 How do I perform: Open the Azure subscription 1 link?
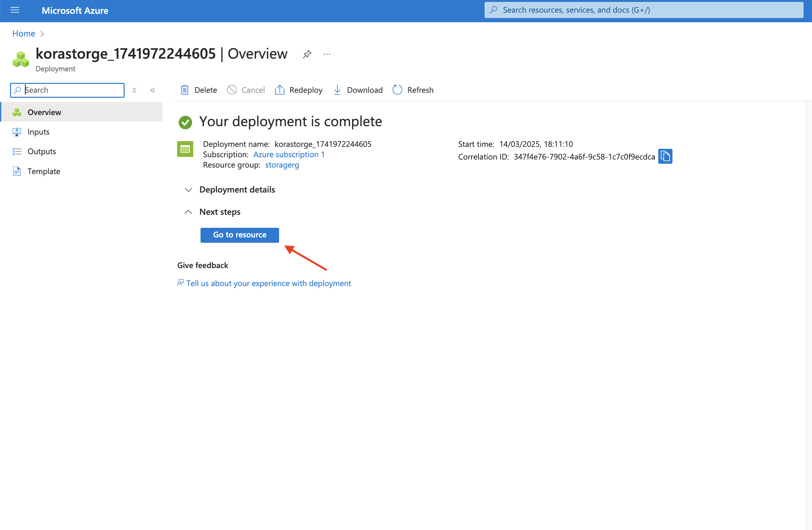289,155
